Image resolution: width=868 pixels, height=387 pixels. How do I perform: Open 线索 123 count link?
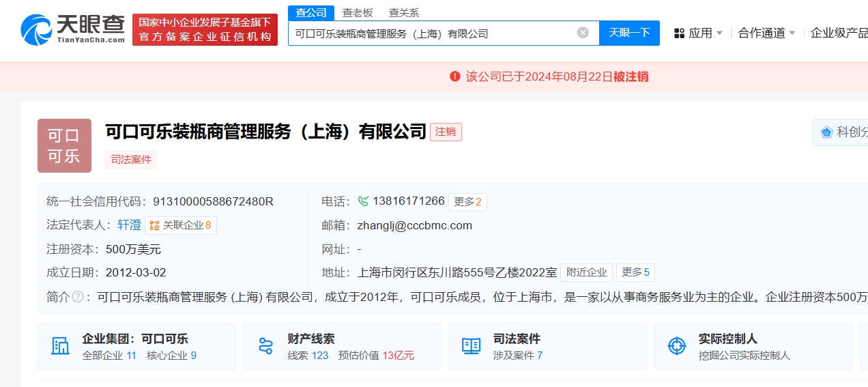pyautogui.click(x=308, y=355)
